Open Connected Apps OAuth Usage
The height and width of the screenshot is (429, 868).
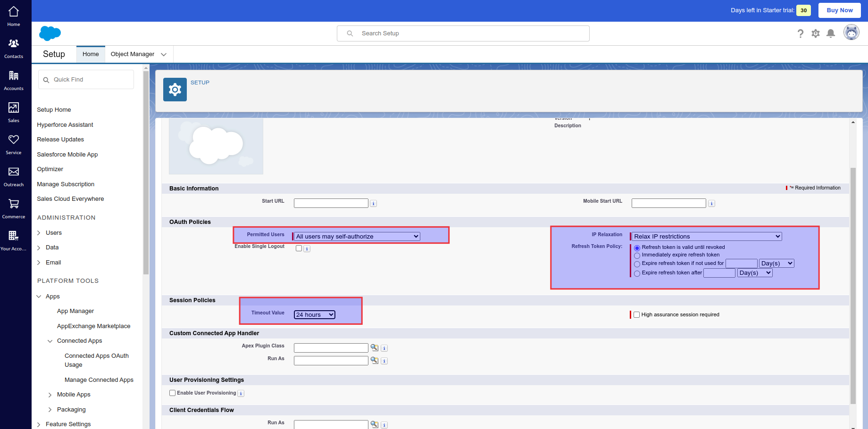coord(97,360)
